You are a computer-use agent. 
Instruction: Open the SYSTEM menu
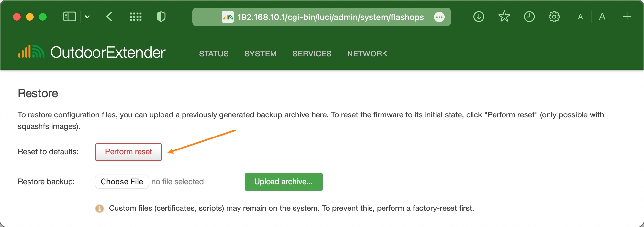point(261,54)
